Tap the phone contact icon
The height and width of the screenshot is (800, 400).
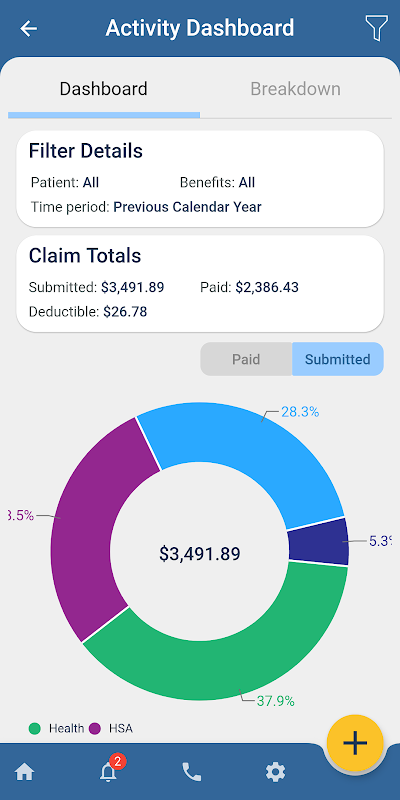(x=192, y=772)
